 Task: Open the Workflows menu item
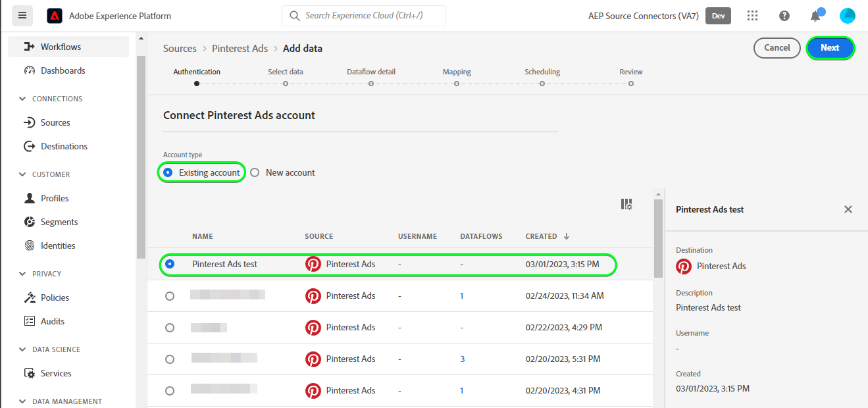[68, 47]
